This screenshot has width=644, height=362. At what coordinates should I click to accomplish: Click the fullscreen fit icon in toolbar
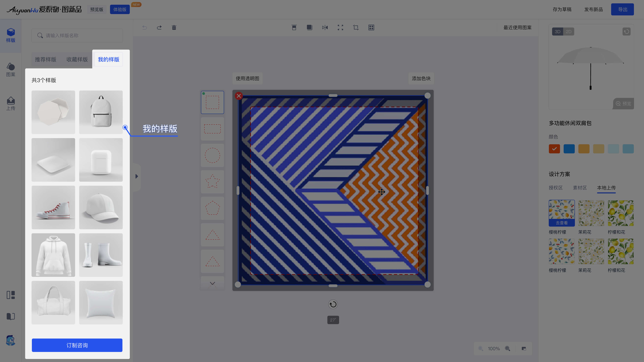(x=340, y=27)
